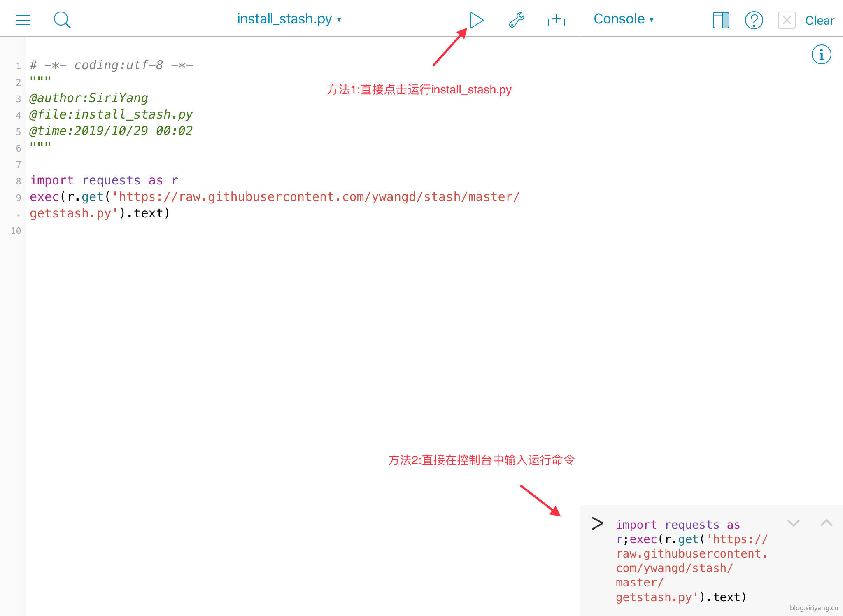Image resolution: width=843 pixels, height=616 pixels.
Task: Open the wrench tools menu
Action: click(x=516, y=20)
